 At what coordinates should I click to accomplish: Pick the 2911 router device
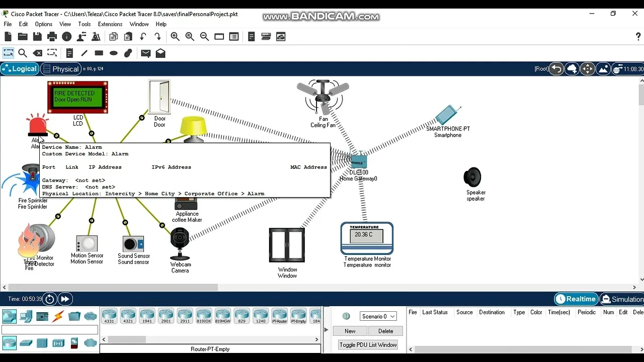click(185, 316)
